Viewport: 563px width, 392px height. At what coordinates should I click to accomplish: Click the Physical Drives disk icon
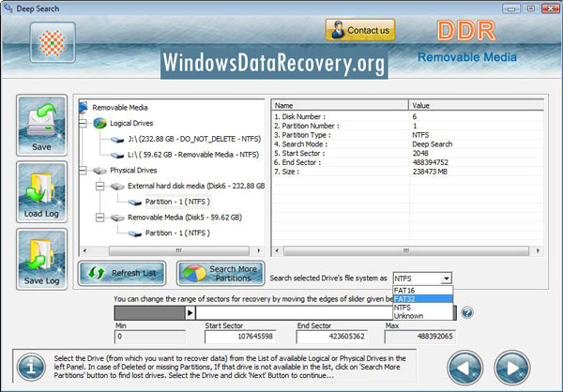coord(99,171)
